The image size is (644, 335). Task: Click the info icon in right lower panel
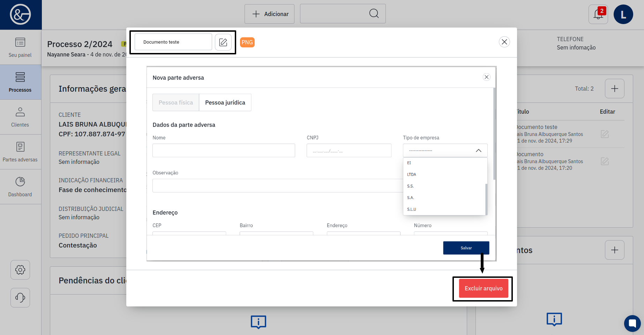coord(554,319)
